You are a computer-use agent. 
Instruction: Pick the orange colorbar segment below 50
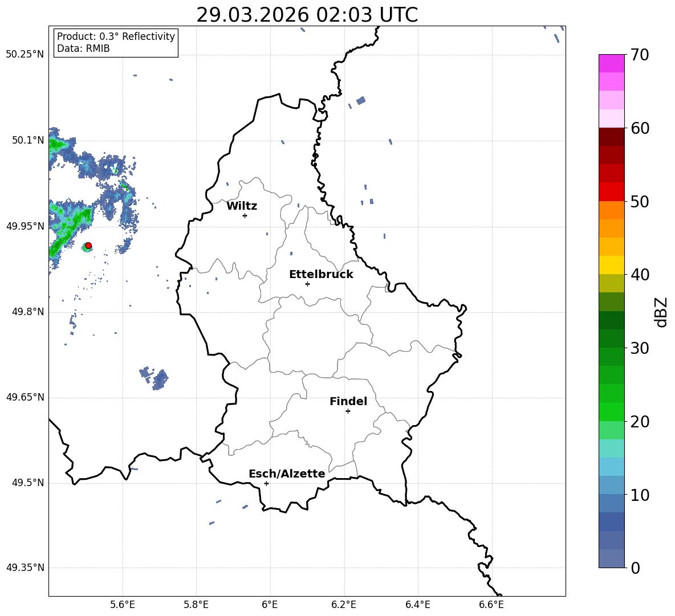click(x=612, y=210)
